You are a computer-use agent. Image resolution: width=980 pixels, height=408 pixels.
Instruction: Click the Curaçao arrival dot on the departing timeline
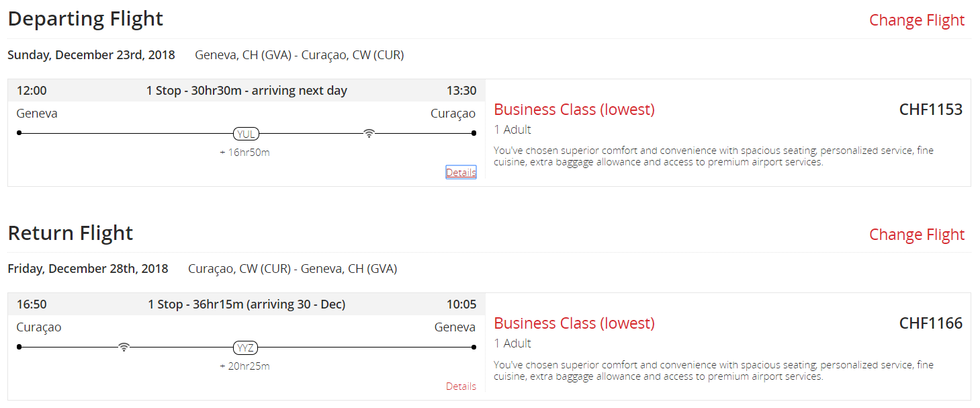(474, 133)
